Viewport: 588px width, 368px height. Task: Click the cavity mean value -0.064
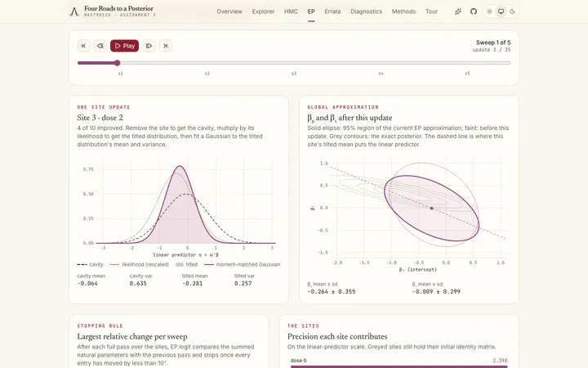pos(87,284)
